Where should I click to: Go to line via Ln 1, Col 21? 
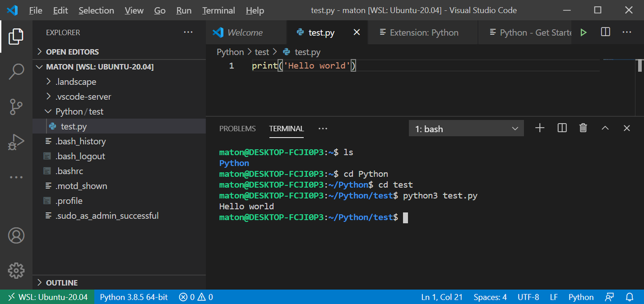(442, 297)
